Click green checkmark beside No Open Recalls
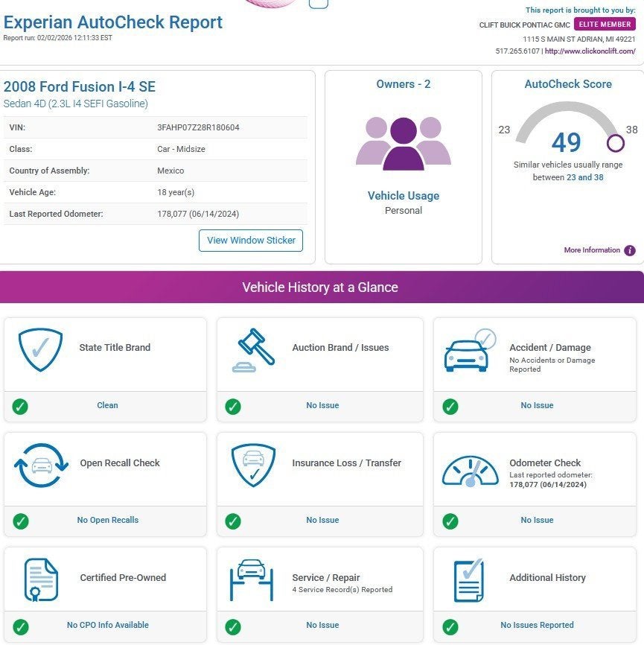The image size is (644, 645). click(21, 521)
